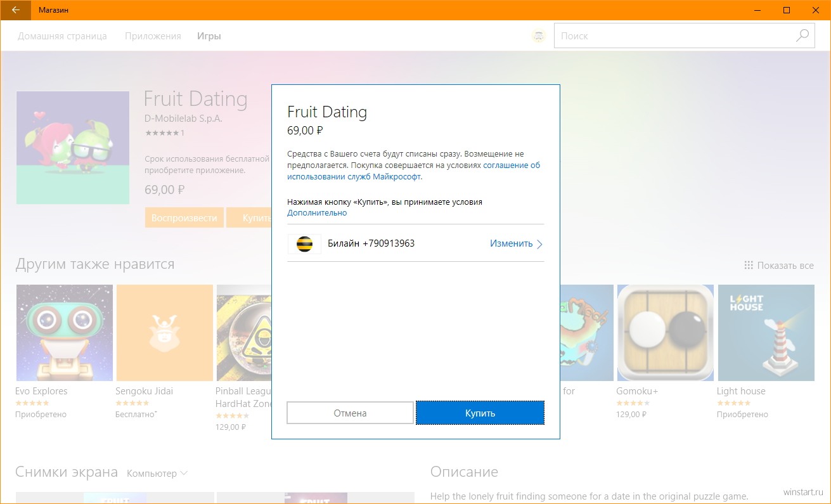Image resolution: width=831 pixels, height=504 pixels.
Task: Minimize the Магазин window
Action: 757,10
